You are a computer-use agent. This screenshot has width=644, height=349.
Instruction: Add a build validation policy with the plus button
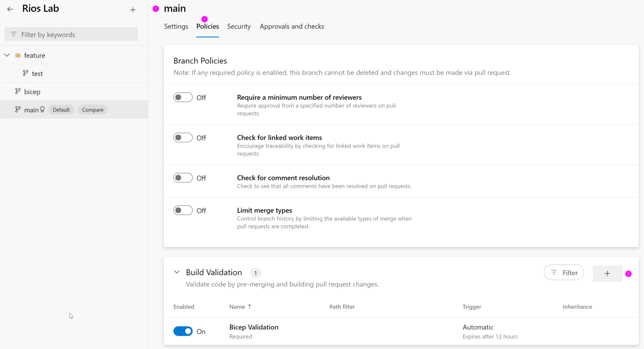607,274
